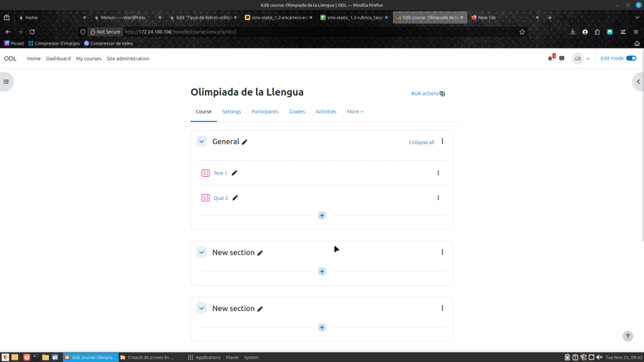
Task: Click the pencil icon beside General heading
Action: 245,142
